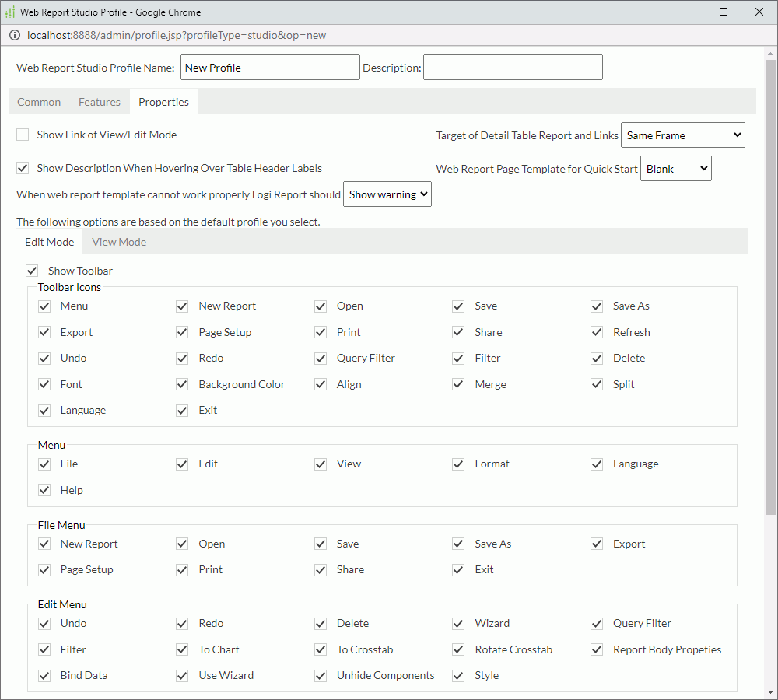The width and height of the screenshot is (778, 700).
Task: Open the Show warning dropdown
Action: [387, 194]
